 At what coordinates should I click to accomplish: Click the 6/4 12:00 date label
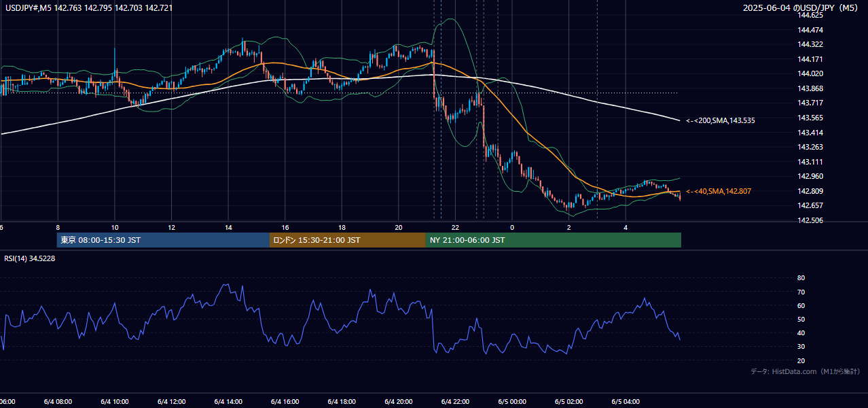pyautogui.click(x=171, y=402)
